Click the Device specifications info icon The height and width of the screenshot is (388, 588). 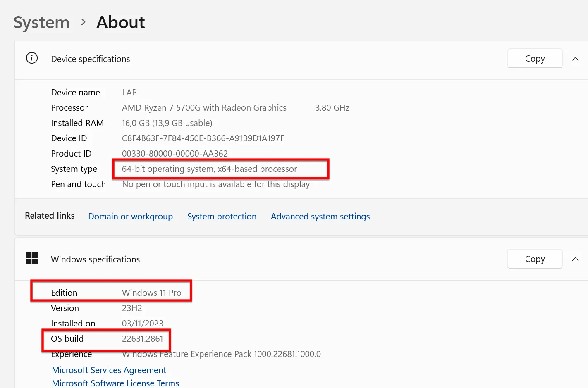point(32,58)
